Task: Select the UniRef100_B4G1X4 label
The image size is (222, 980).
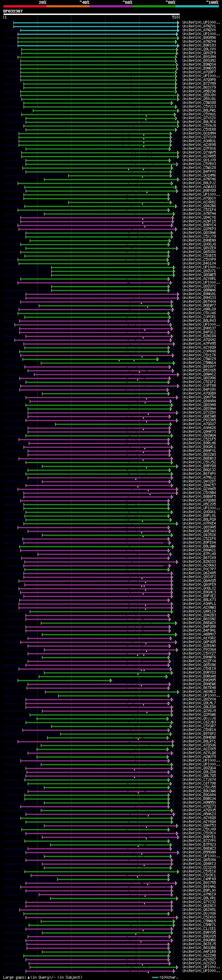Action: click(x=199, y=263)
